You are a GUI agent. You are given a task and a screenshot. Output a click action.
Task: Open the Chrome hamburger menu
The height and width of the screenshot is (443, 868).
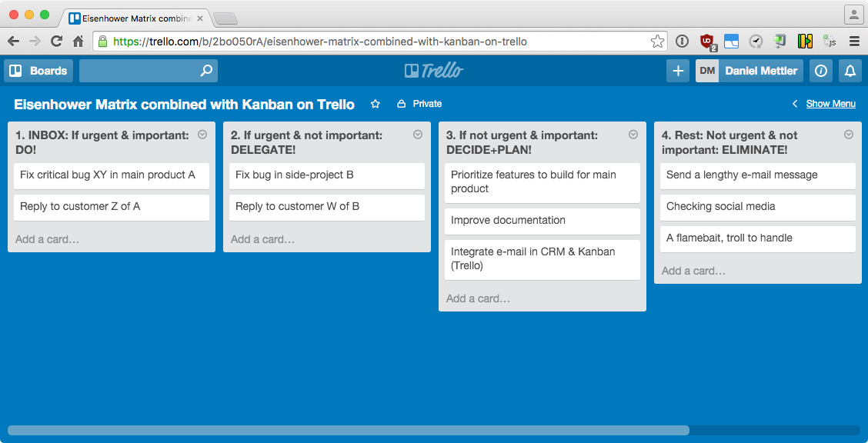(855, 41)
